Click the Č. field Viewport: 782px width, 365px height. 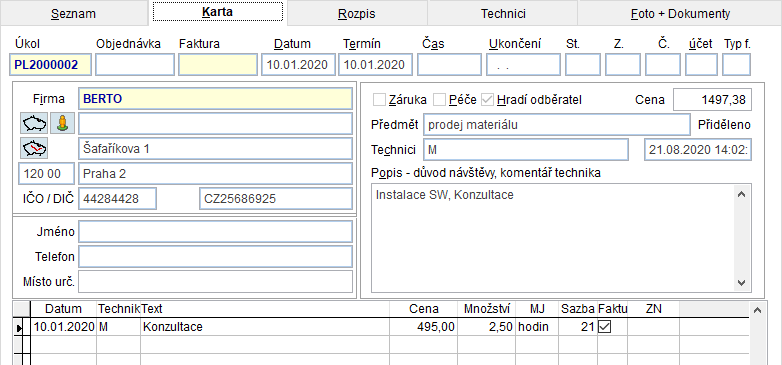click(x=662, y=65)
